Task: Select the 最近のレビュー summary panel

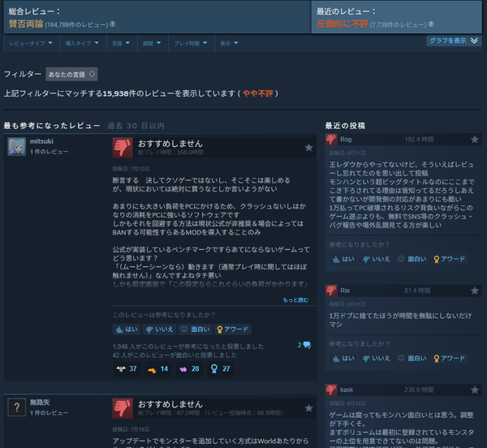Action: click(397, 17)
